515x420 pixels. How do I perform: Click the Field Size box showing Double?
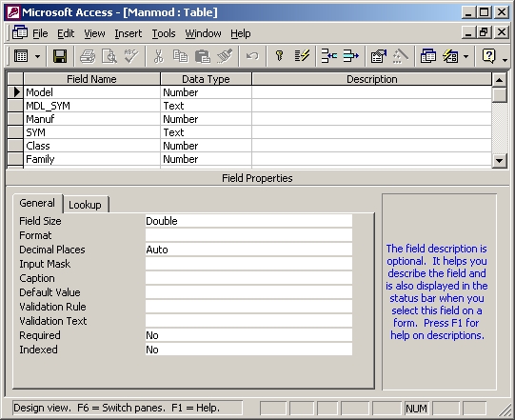pos(249,221)
